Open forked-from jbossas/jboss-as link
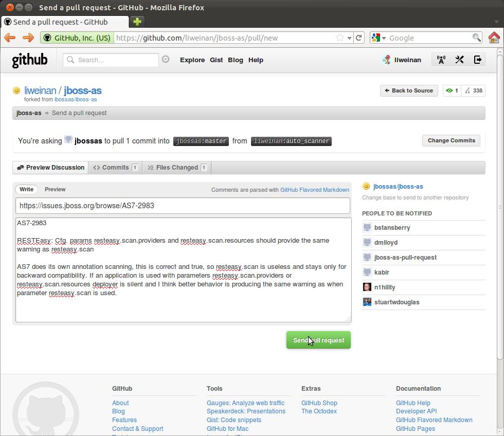Image resolution: width=504 pixels, height=436 pixels. 76,99
